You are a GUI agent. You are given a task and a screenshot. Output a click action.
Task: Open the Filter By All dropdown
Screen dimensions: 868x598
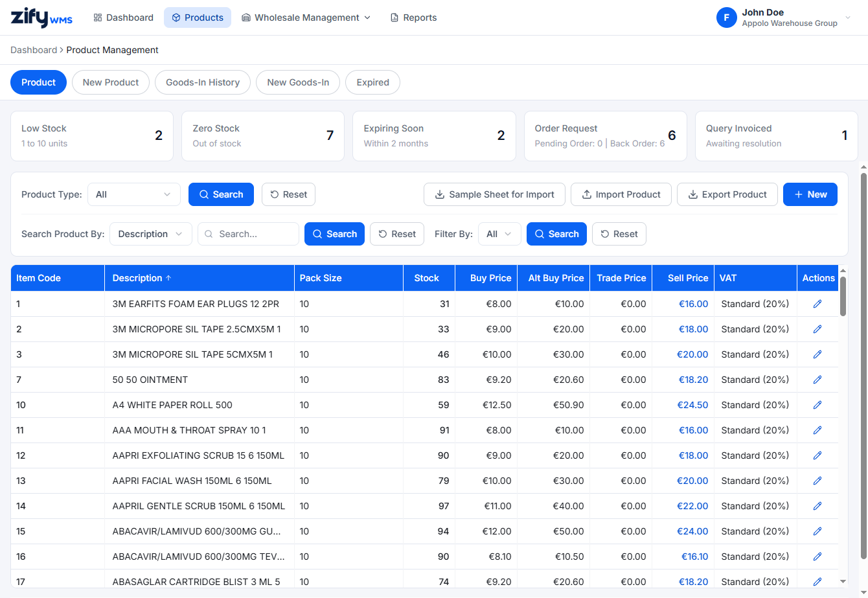click(x=499, y=234)
